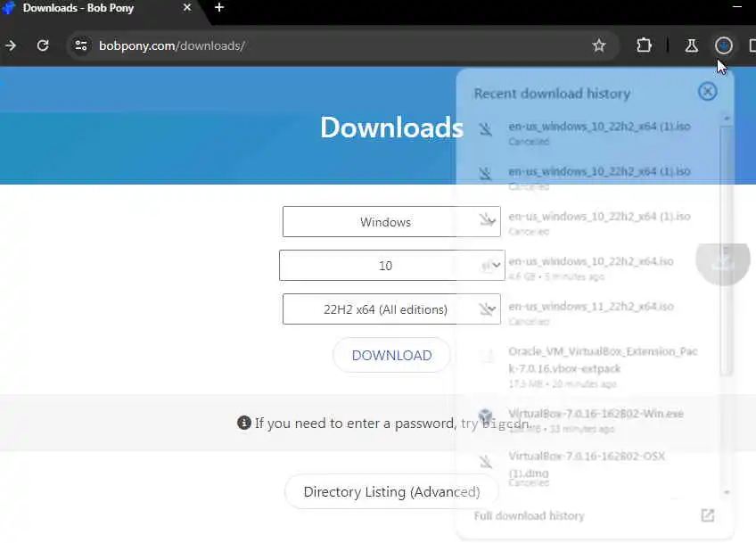Image resolution: width=756 pixels, height=543 pixels.
Task: Open Directory Listing (Advanced)
Action: (x=391, y=492)
